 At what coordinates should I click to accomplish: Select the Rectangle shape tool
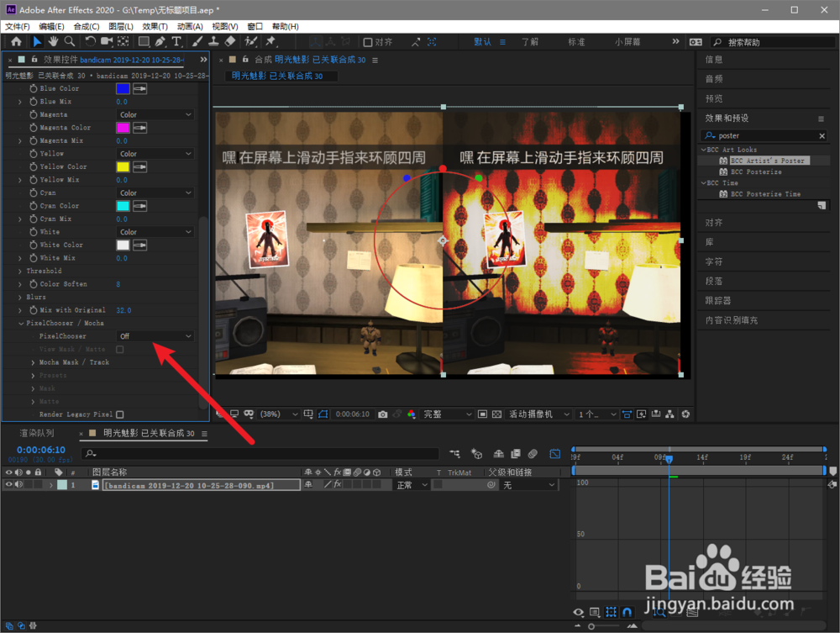coord(144,42)
